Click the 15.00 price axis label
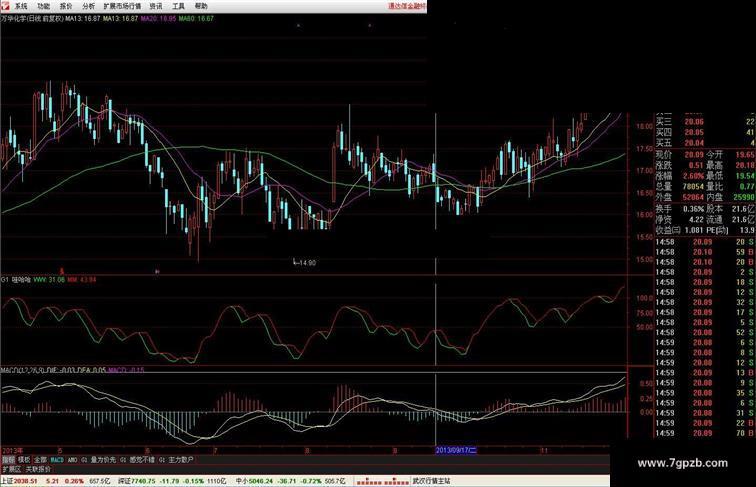 (x=644, y=259)
